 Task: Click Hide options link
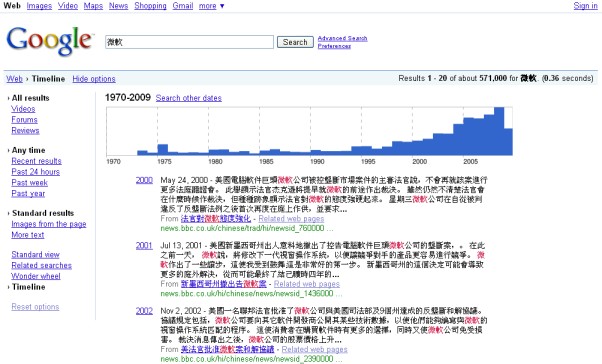tap(94, 79)
